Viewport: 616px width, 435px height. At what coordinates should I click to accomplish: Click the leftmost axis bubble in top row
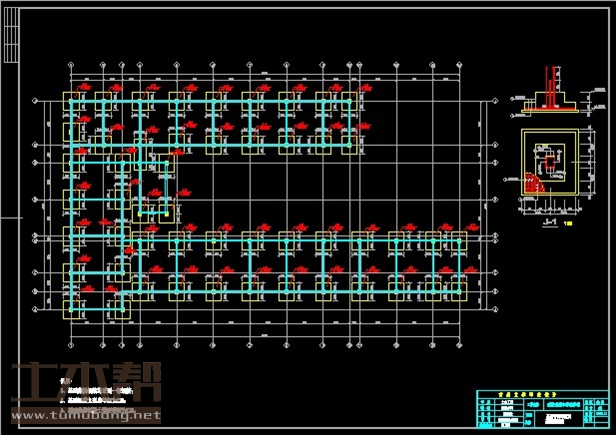[x=70, y=64]
